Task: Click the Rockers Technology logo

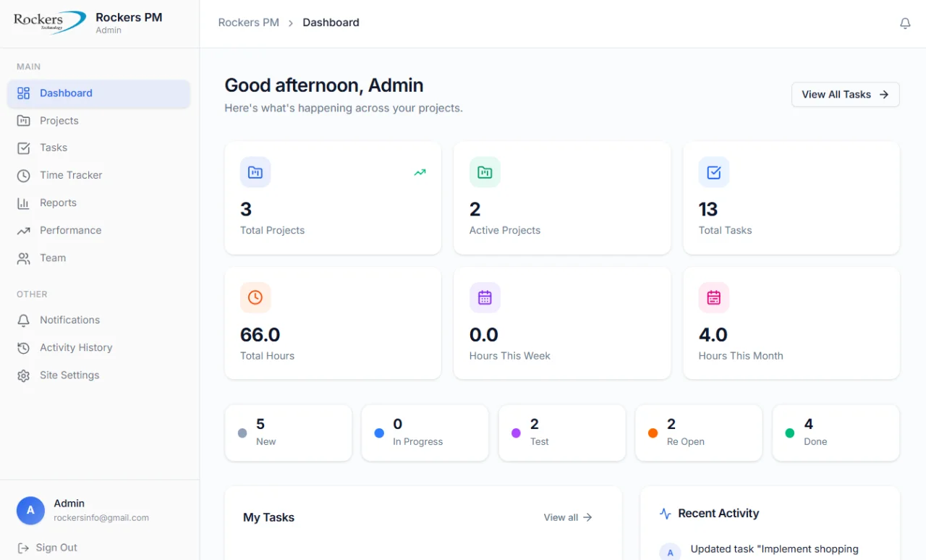Action: click(x=49, y=22)
